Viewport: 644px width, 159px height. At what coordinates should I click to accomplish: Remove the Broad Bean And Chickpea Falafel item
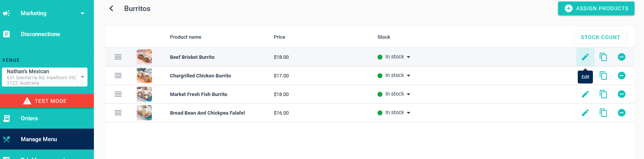(621, 113)
